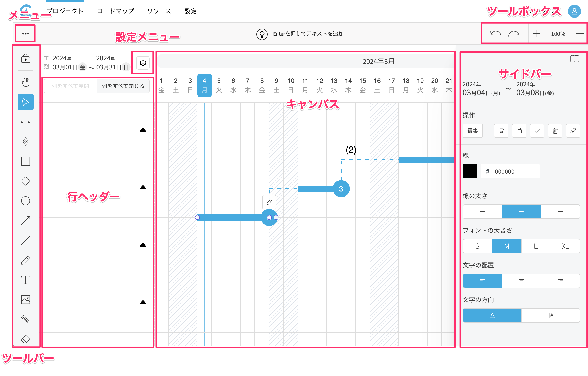This screenshot has height=376, width=588.
Task: Select the image insert tool
Action: pyautogui.click(x=25, y=300)
